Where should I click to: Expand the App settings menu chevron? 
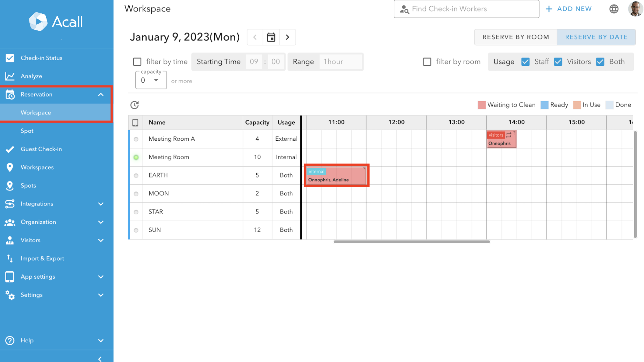[x=101, y=277]
